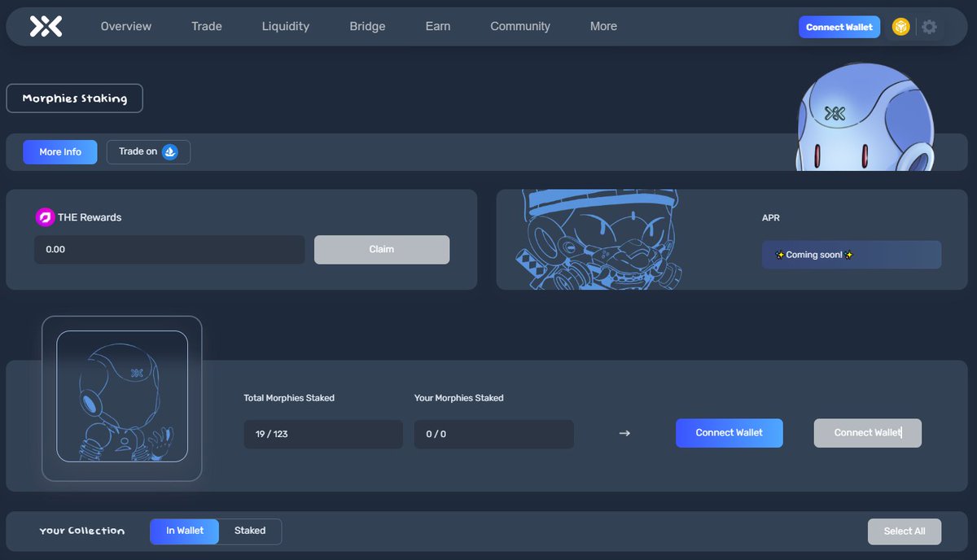Click the blue Morphie robot head mascot
The height and width of the screenshot is (560, 977).
click(865, 118)
